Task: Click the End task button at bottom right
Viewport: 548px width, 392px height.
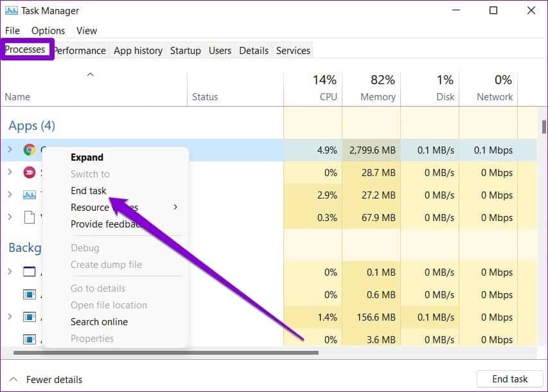Action: tap(509, 379)
